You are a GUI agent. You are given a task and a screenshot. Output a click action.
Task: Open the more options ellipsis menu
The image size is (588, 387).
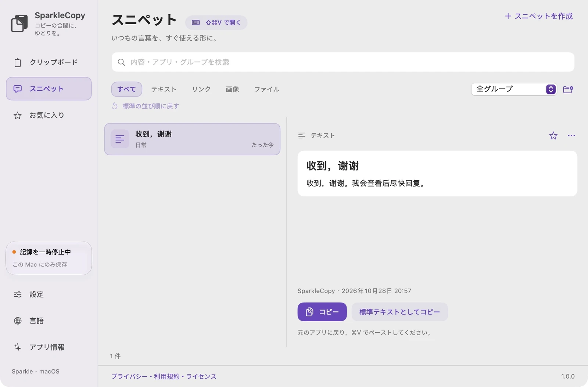click(x=571, y=136)
